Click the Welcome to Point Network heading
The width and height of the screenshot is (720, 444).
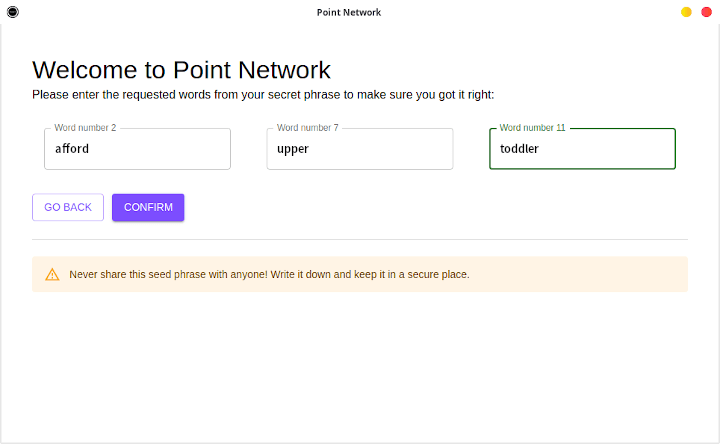(x=181, y=70)
